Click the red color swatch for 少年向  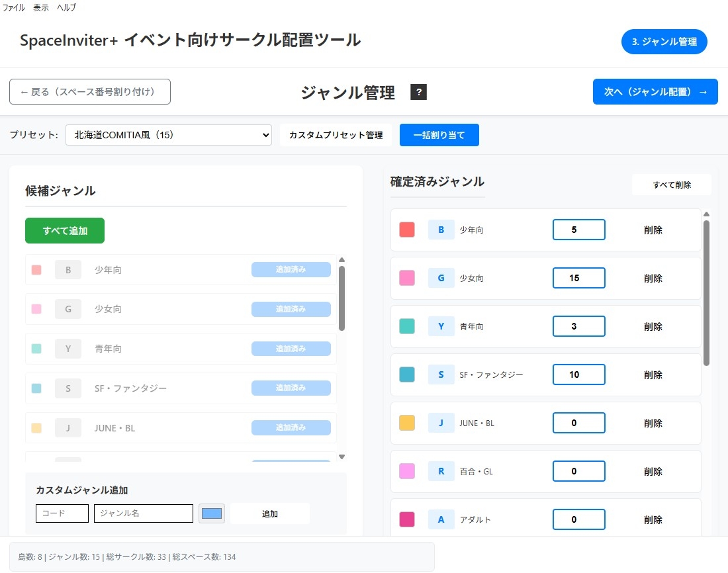pos(407,230)
